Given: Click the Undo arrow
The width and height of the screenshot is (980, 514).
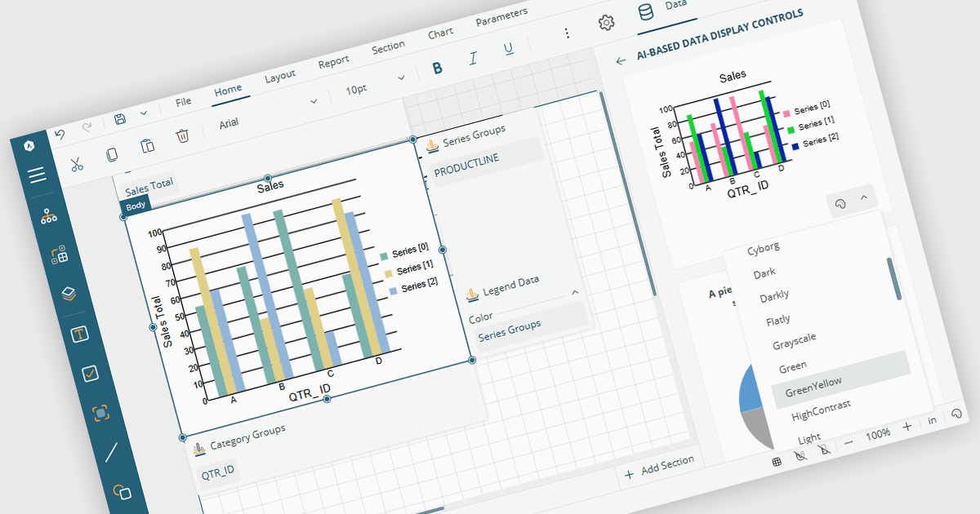Looking at the screenshot, I should 59,135.
